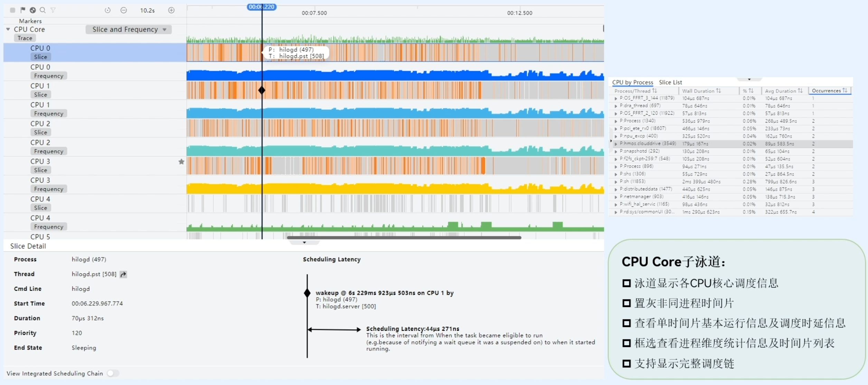The image size is (868, 385).
Task: Jump to thread via arrow icon beside hilogd.pst
Action: pos(123,274)
